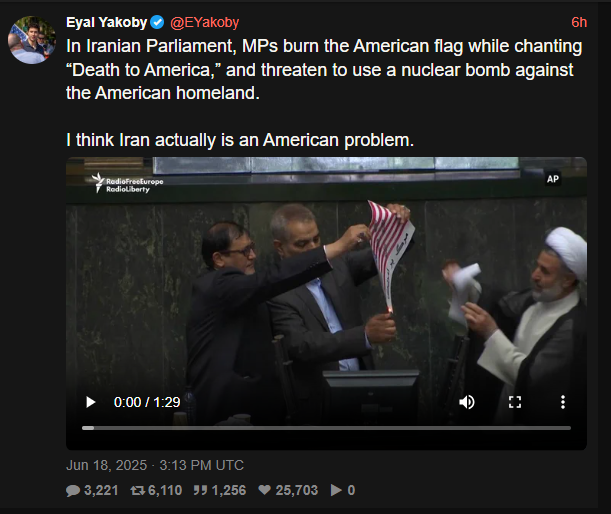The height and width of the screenshot is (514, 611).
Task: Click the 25,703 likes count
Action: click(297, 490)
